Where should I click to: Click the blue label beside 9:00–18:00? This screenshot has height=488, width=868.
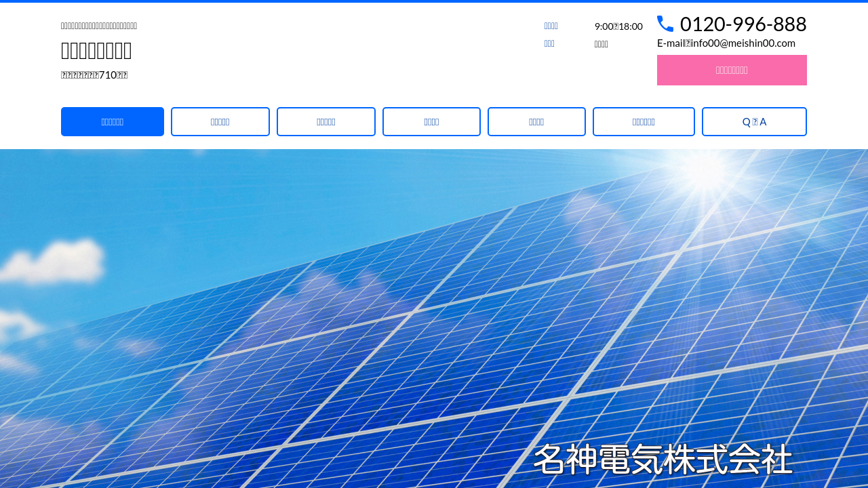point(551,26)
